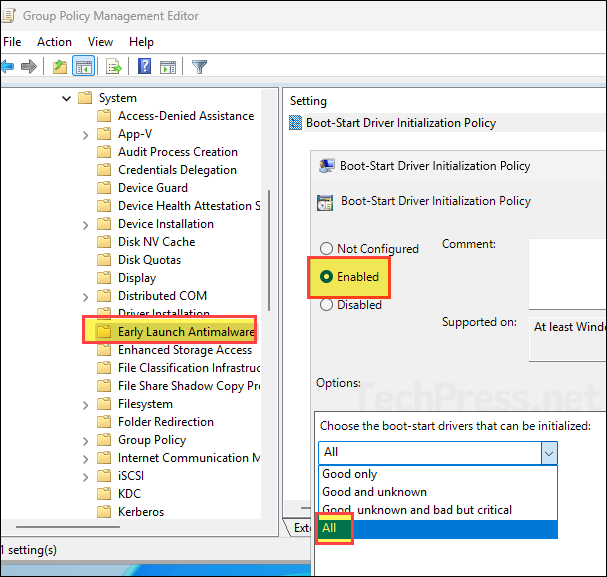The image size is (607, 577).
Task: Click the Show/Hide Action Pane icon
Action: click(167, 67)
